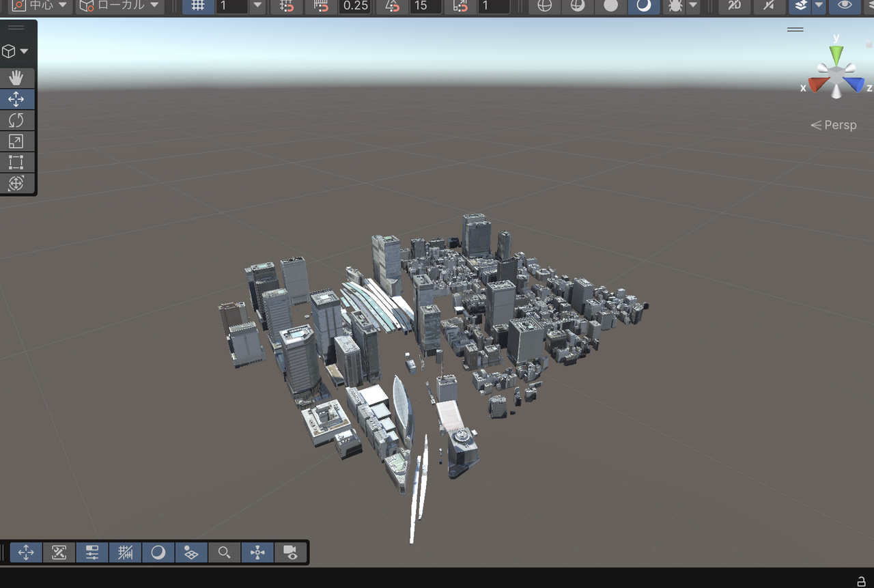Image resolution: width=874 pixels, height=588 pixels.
Task: Click the tools overlay drag handle
Action: [x=16, y=28]
